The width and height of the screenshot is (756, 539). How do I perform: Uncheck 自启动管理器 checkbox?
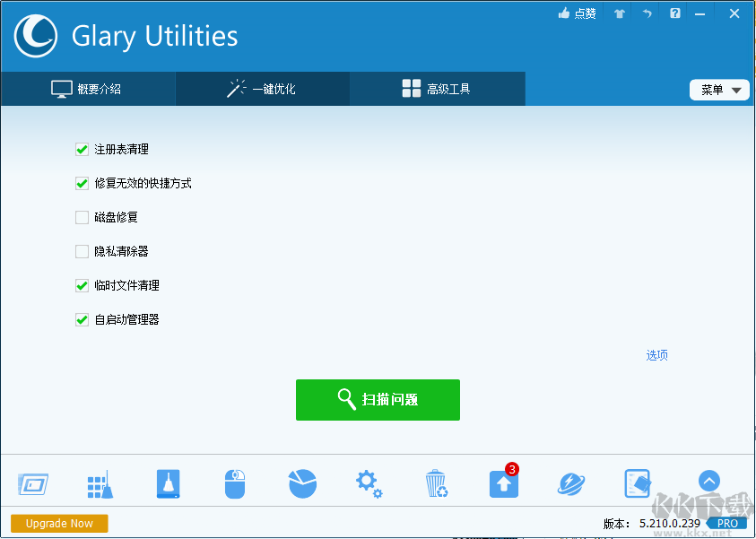(x=82, y=319)
